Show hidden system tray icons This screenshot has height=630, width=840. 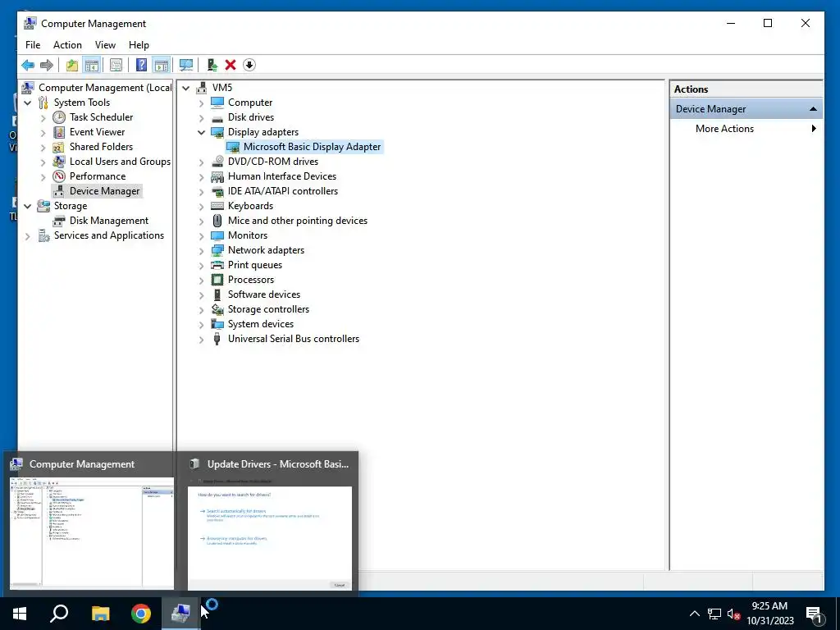tap(694, 614)
